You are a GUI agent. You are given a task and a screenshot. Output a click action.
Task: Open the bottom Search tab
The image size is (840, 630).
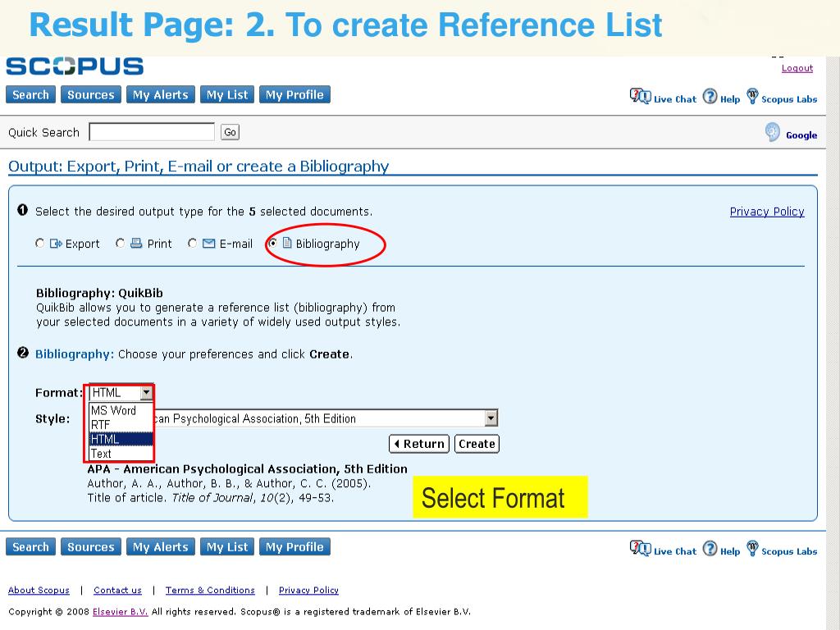[30, 547]
